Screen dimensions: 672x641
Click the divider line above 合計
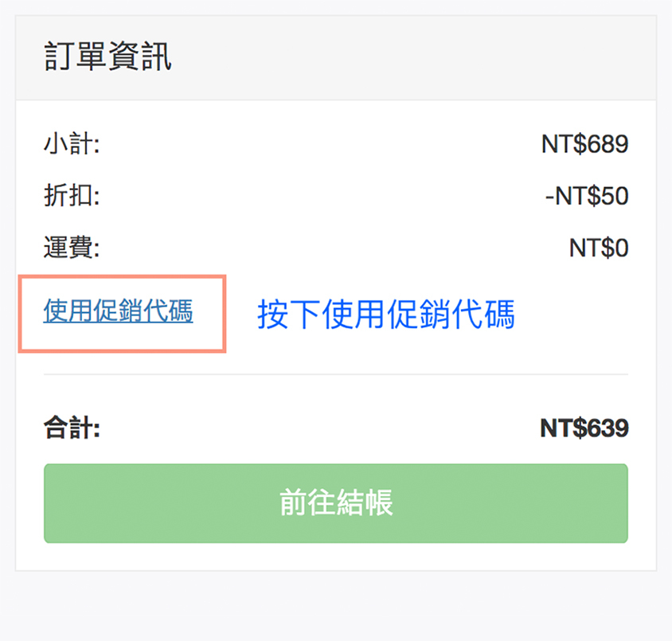coord(335,373)
